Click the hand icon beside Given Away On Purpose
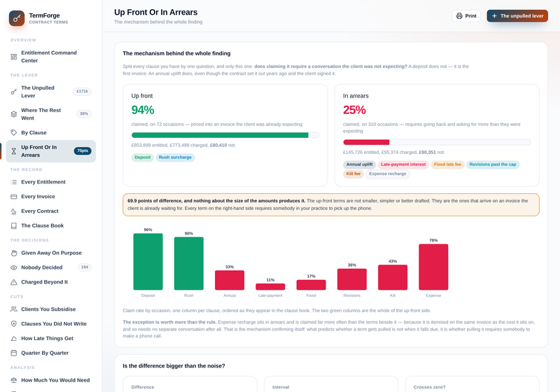The width and height of the screenshot is (560, 392). tap(13, 253)
